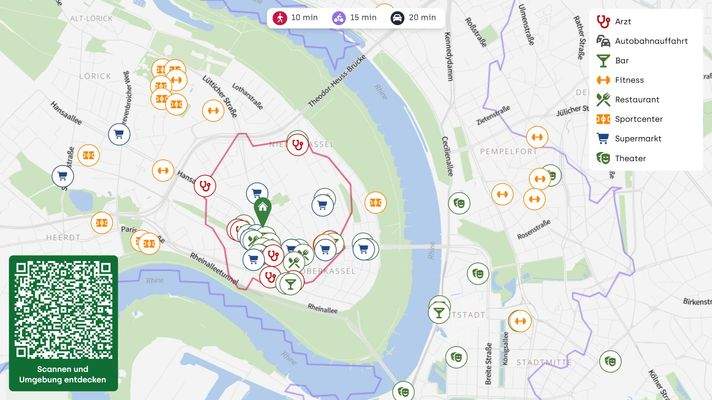This screenshot has height=400, width=712.
Task: Click the bar marker near Oberkassel label
Action: tap(290, 284)
